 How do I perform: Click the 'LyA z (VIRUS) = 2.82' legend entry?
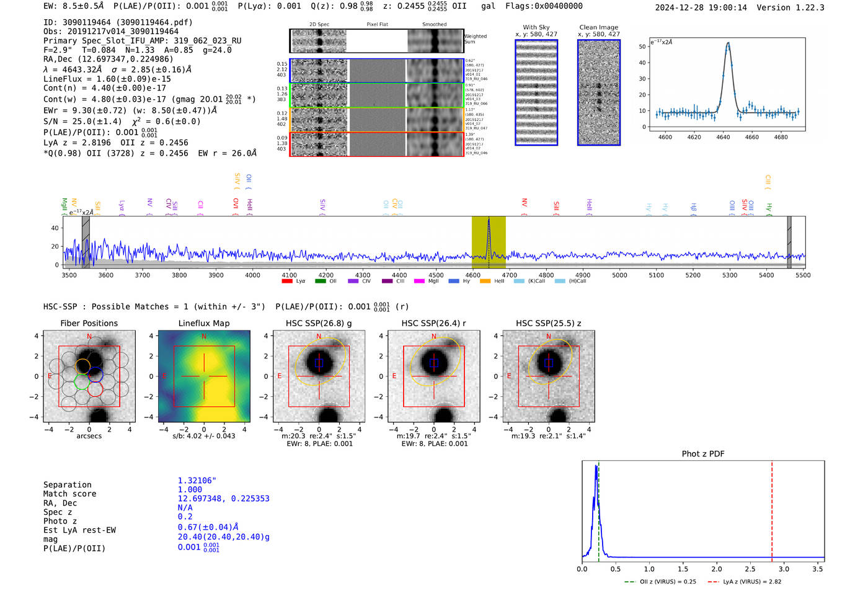click(744, 582)
